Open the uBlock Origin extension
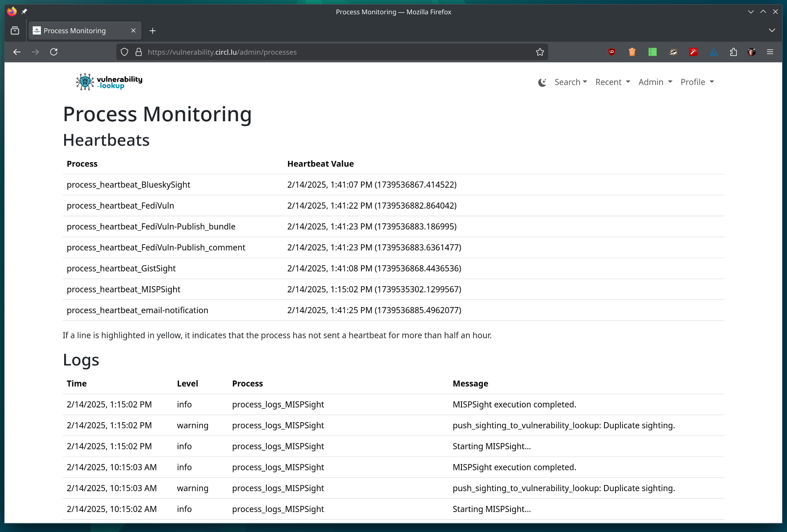 (612, 52)
